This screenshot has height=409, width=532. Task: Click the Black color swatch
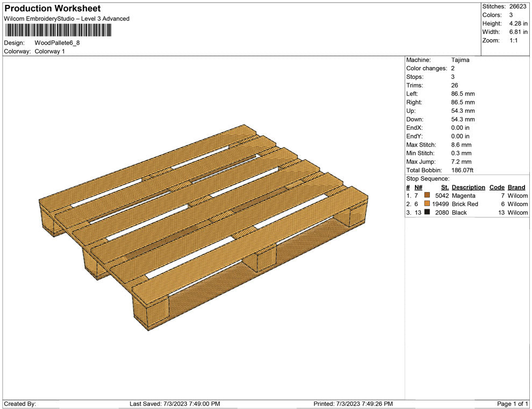[x=426, y=212]
